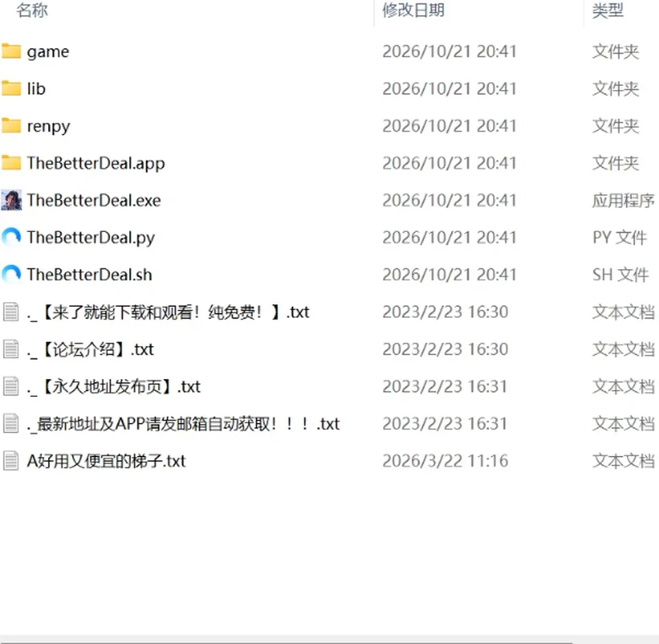Image resolution: width=659 pixels, height=644 pixels.
Task: Click the TheBetterDeal.exe application icon
Action: [x=12, y=200]
